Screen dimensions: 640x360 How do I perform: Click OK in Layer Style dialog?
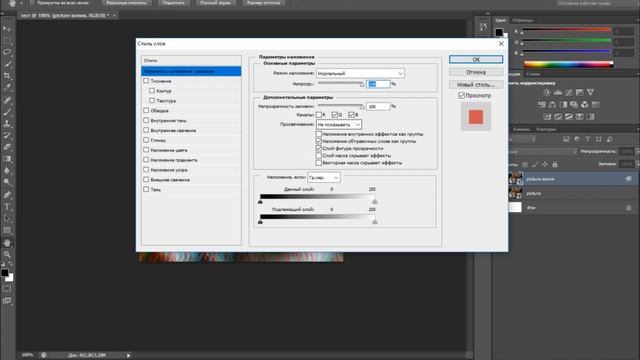pyautogui.click(x=476, y=60)
